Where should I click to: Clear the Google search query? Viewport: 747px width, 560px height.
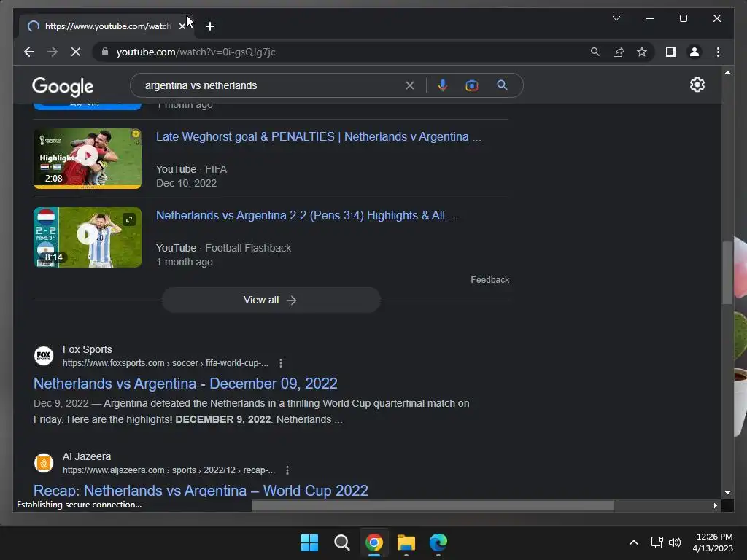point(410,85)
